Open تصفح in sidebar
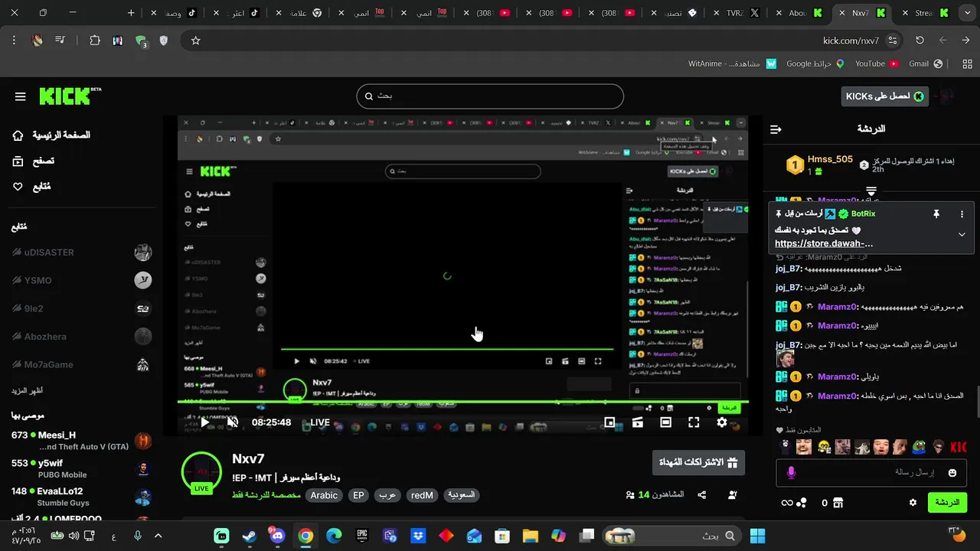 coord(34,161)
